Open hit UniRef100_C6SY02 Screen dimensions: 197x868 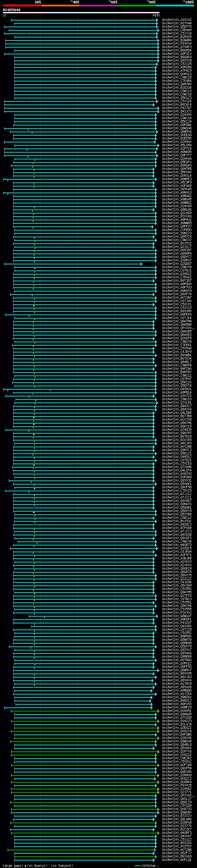click(x=177, y=20)
